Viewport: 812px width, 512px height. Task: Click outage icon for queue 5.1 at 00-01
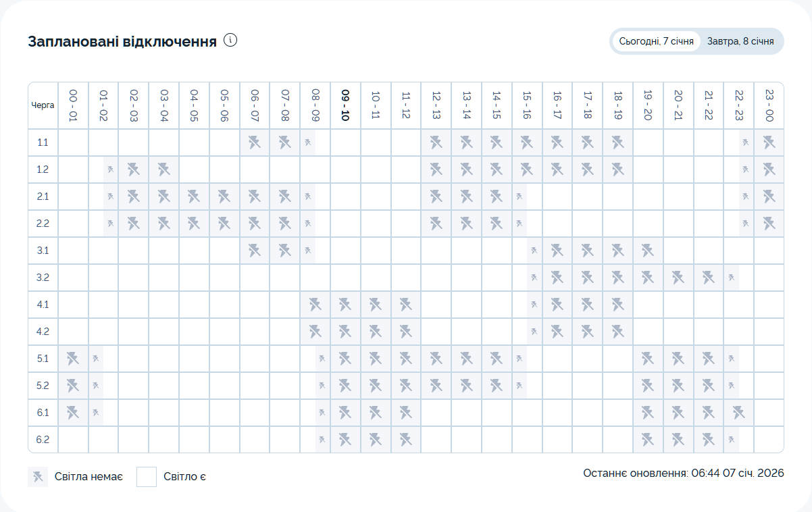pos(73,359)
